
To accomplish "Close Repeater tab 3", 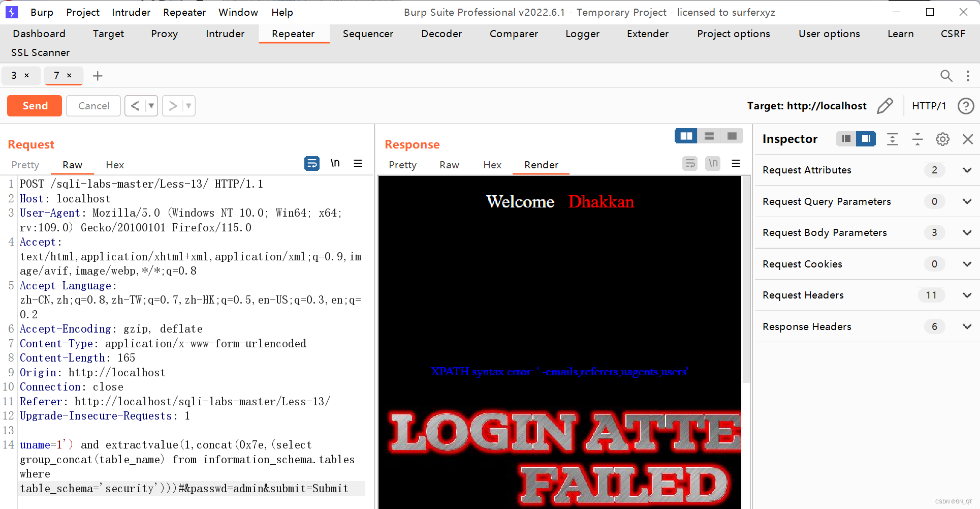I will (26, 75).
